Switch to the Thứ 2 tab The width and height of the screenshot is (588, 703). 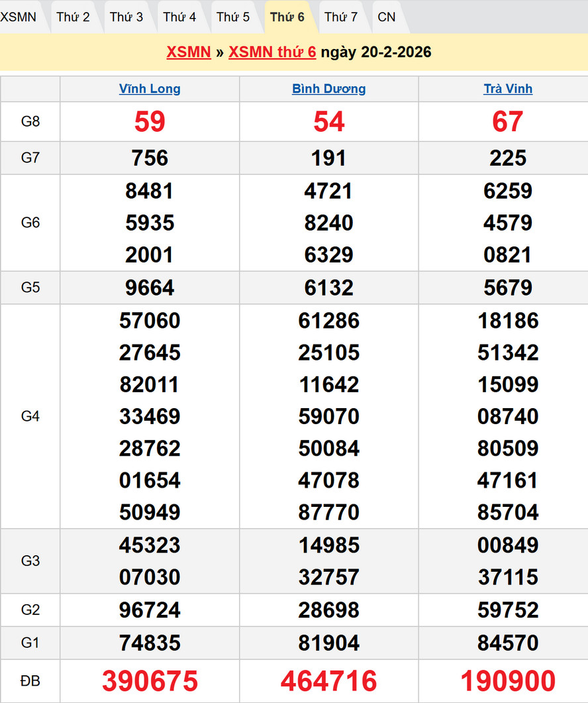(x=73, y=17)
